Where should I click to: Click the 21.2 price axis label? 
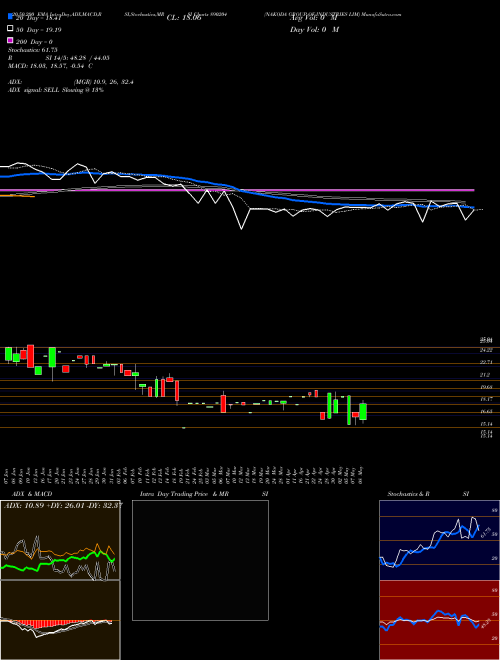[x=485, y=375]
